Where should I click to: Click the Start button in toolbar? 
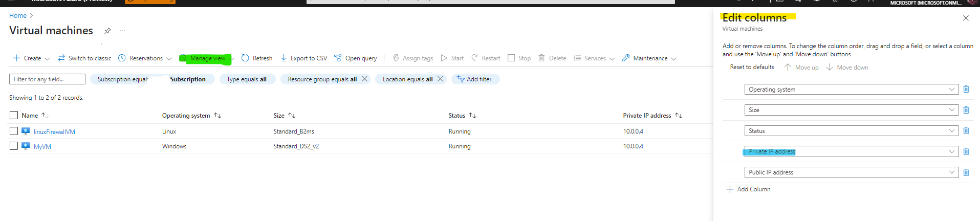pyautogui.click(x=452, y=58)
